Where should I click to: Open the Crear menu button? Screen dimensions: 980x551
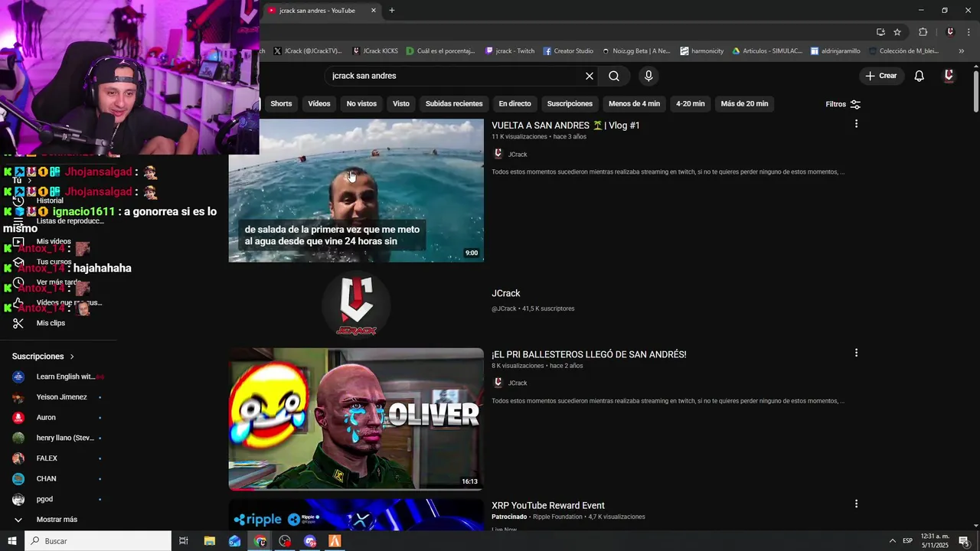pos(880,76)
